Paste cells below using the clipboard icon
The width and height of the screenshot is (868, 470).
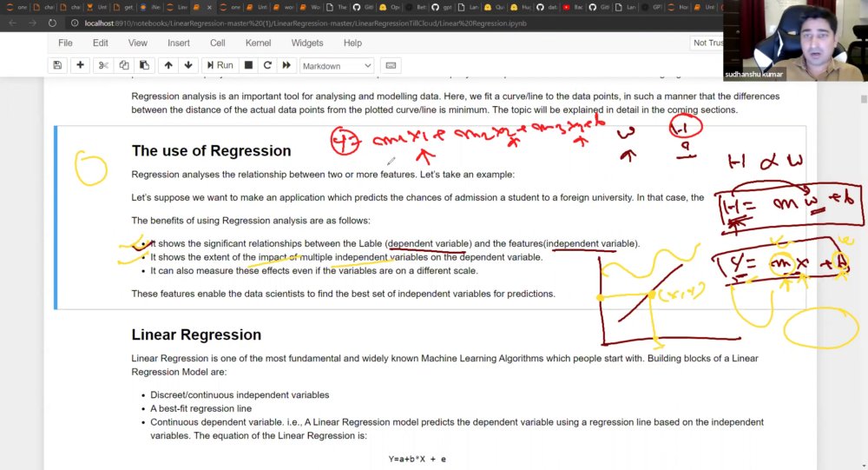144,65
